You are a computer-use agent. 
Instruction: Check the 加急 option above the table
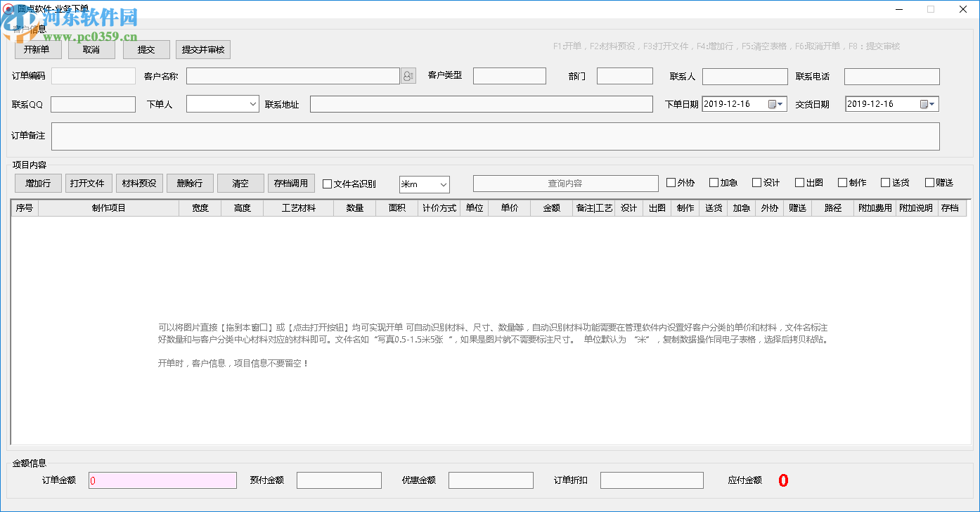[713, 182]
